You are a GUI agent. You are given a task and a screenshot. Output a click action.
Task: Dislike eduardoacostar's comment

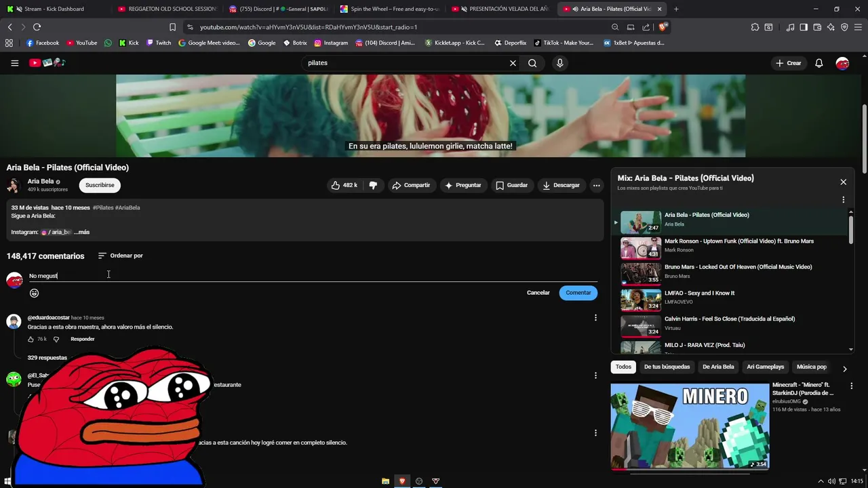click(x=56, y=339)
